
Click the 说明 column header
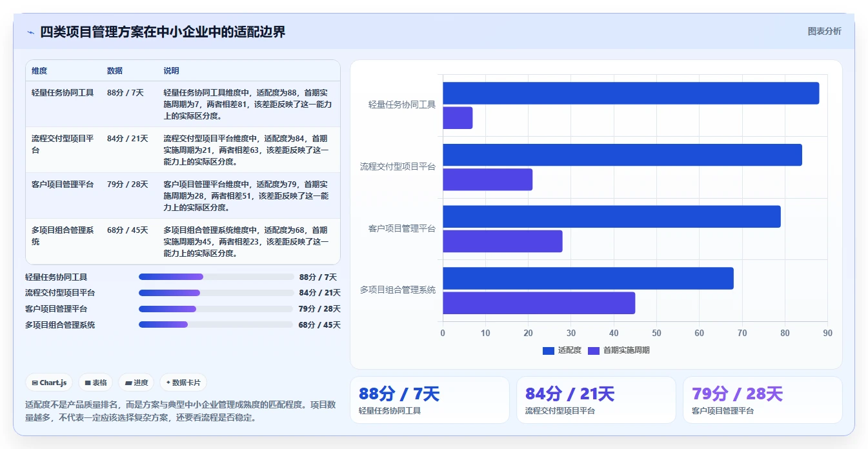click(171, 71)
